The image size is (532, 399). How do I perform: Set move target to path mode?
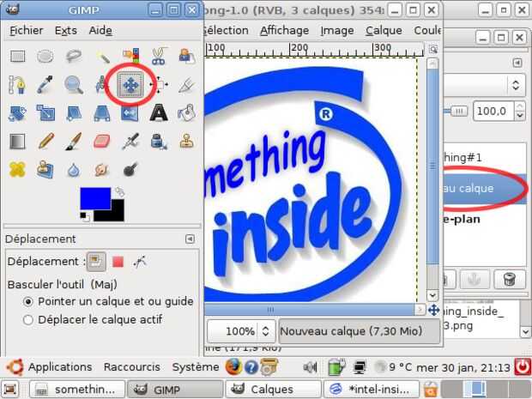(140, 262)
